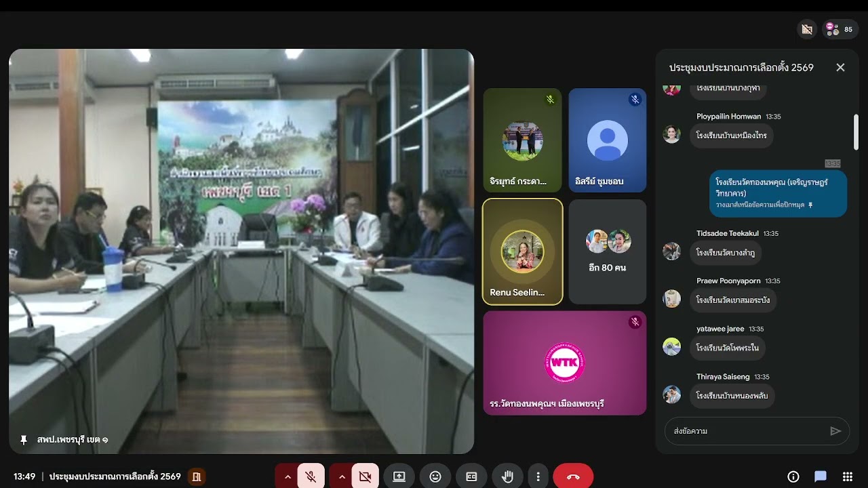Image resolution: width=868 pixels, height=488 pixels.
Task: Open the emoji reactions picker
Action: (435, 476)
